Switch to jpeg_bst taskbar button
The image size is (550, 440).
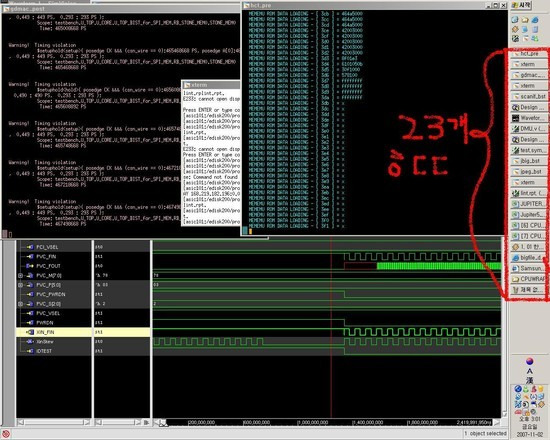click(x=529, y=172)
